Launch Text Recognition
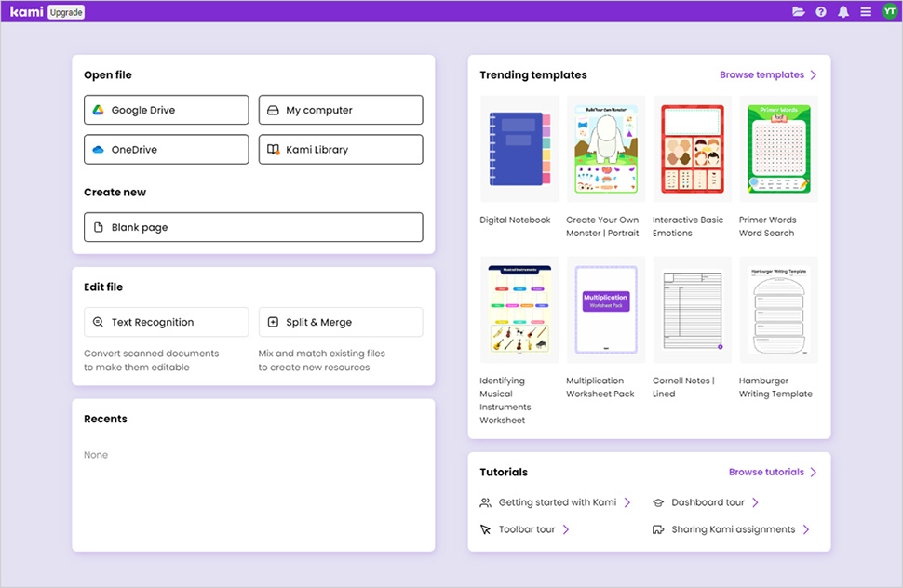 click(167, 322)
